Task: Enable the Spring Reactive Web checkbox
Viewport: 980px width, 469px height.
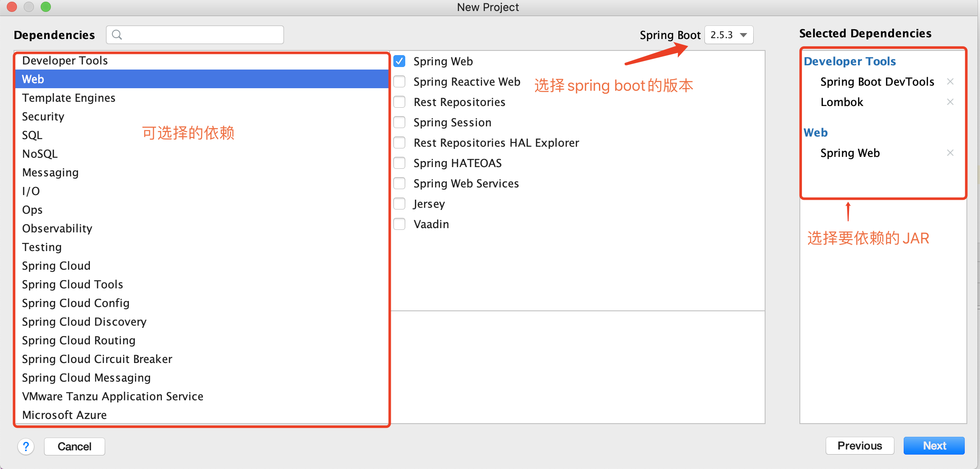Action: 399,81
